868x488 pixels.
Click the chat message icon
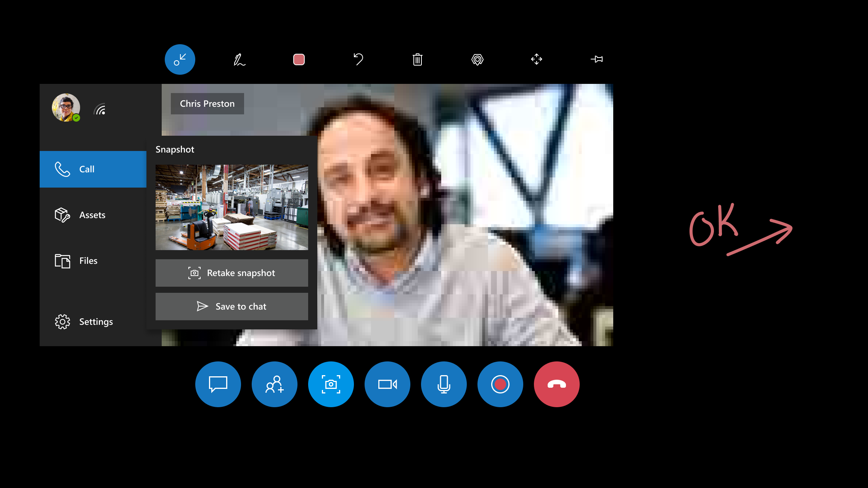218,384
